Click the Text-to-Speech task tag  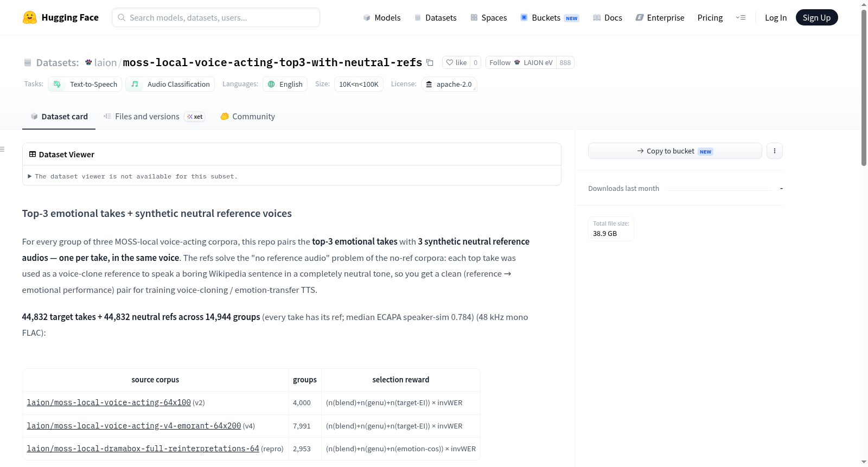pyautogui.click(x=85, y=84)
